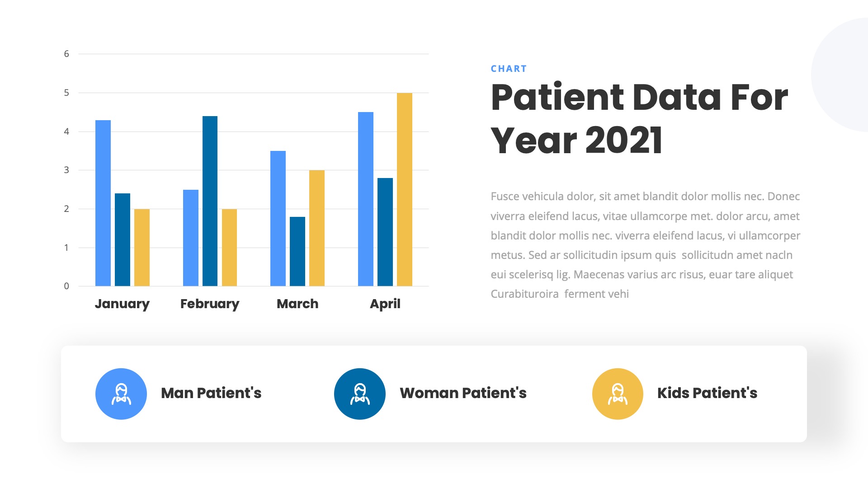Click the January axis label
This screenshot has height=488, width=868.
pyautogui.click(x=122, y=304)
